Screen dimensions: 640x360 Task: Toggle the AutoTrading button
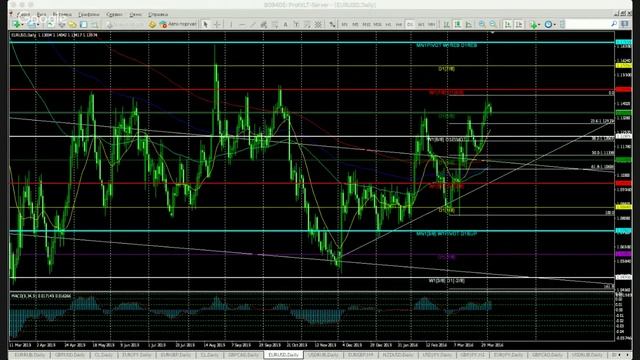[178, 24]
